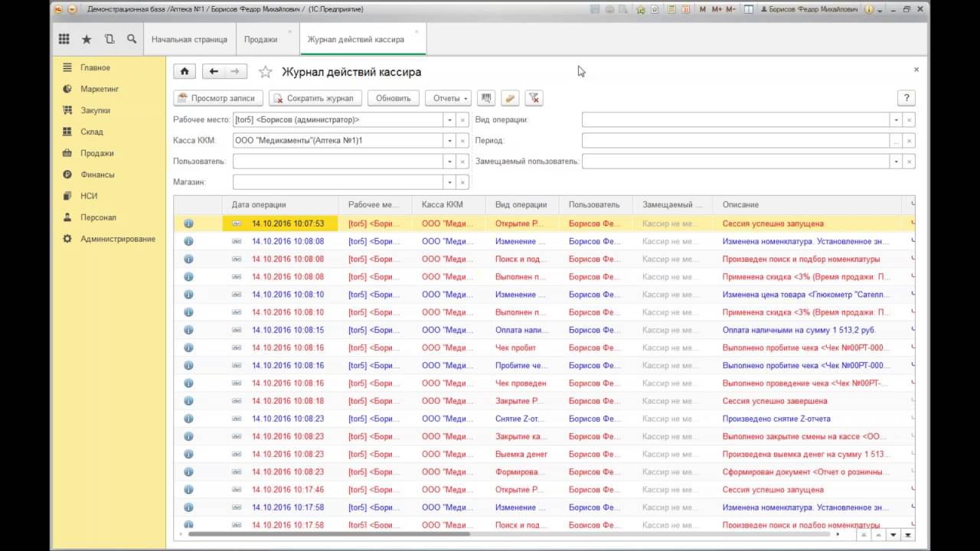
Task: Open the history icon in the top panel
Action: click(x=109, y=39)
